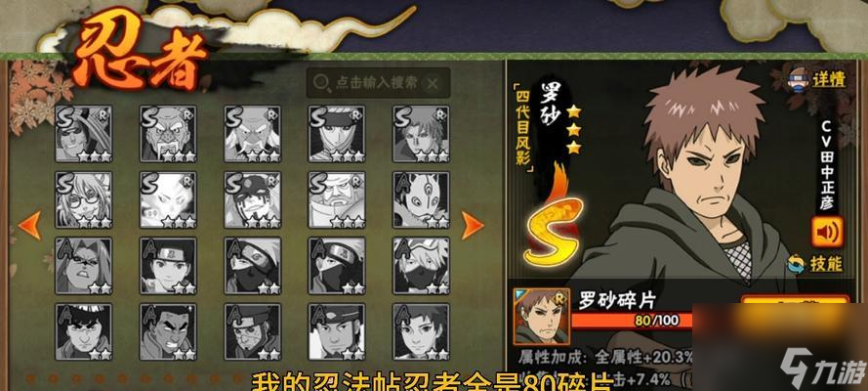Go to the next ninja page arrow
Screen dimensions: 868x391
(x=473, y=224)
